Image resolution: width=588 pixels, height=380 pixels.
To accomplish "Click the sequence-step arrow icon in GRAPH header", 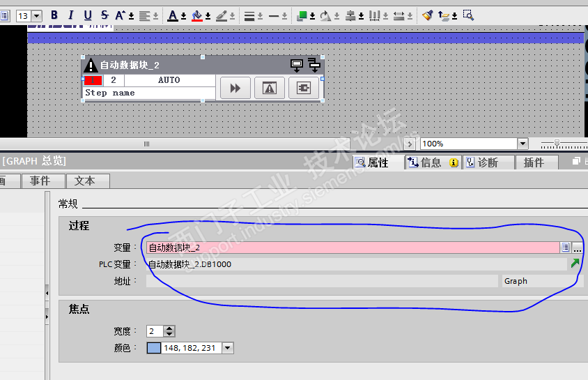I will 314,65.
